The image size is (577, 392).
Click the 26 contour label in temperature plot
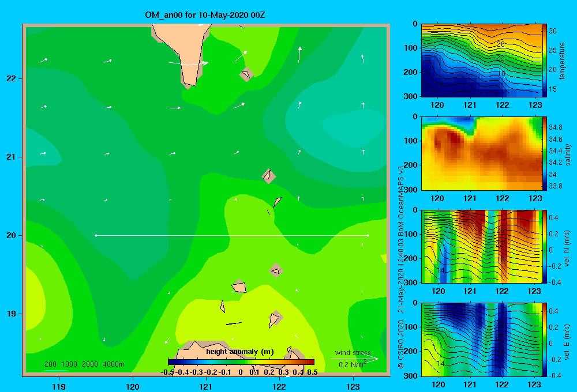[x=500, y=44]
